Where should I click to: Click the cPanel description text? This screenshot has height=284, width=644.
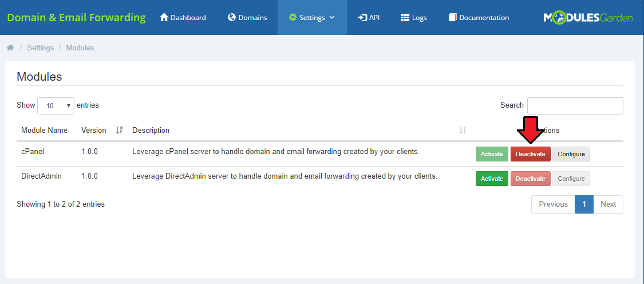tap(275, 151)
